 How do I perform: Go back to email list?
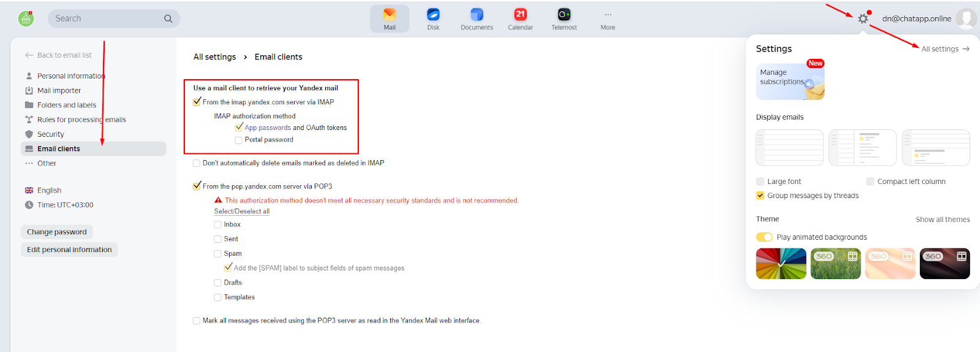[x=58, y=55]
